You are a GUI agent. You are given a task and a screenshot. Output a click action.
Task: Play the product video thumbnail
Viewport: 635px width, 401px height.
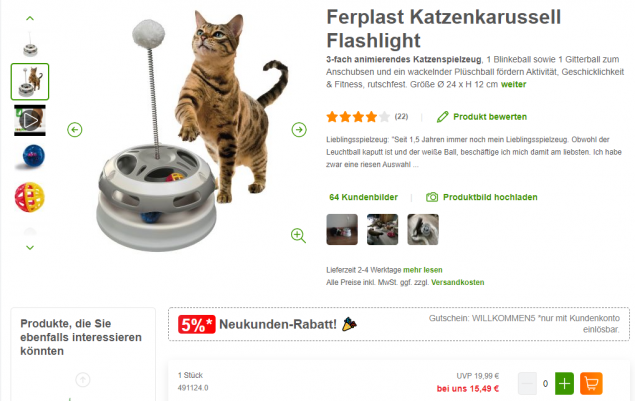pos(30,120)
